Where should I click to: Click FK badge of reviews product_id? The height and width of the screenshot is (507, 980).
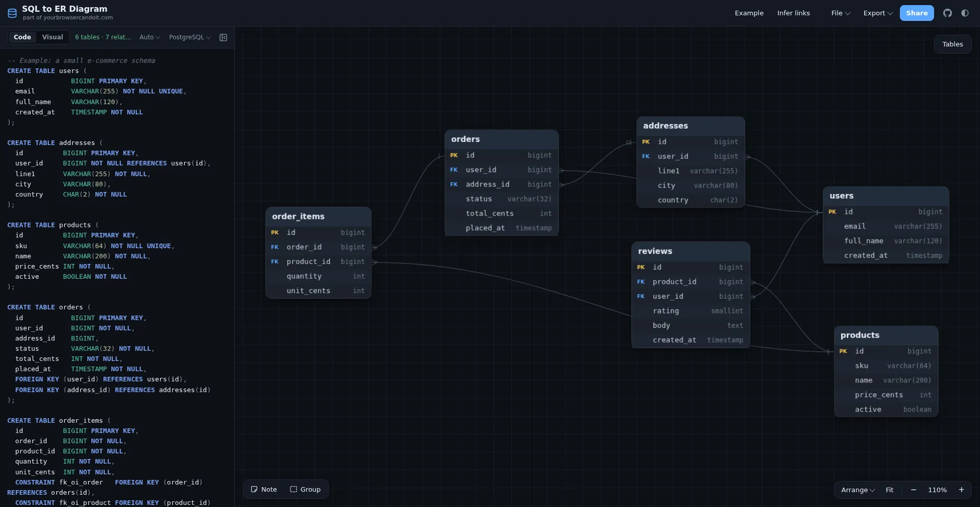[x=641, y=282]
